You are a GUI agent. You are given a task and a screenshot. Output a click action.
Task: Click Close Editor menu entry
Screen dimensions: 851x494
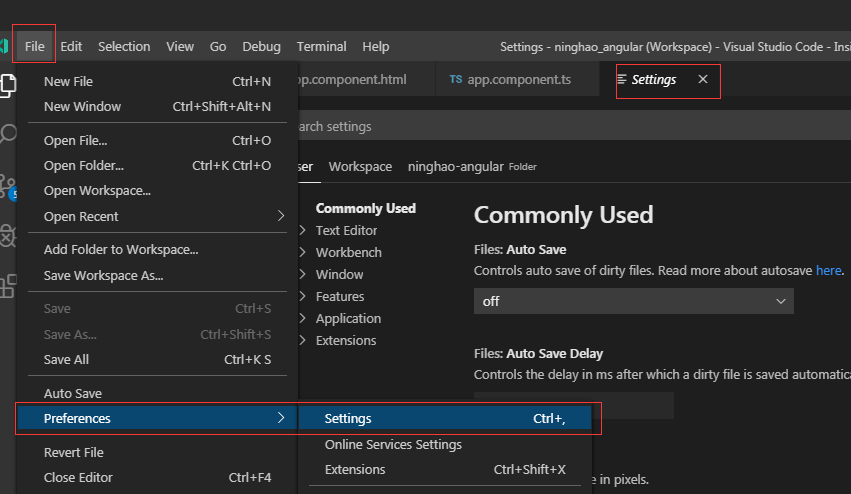pyautogui.click(x=157, y=477)
